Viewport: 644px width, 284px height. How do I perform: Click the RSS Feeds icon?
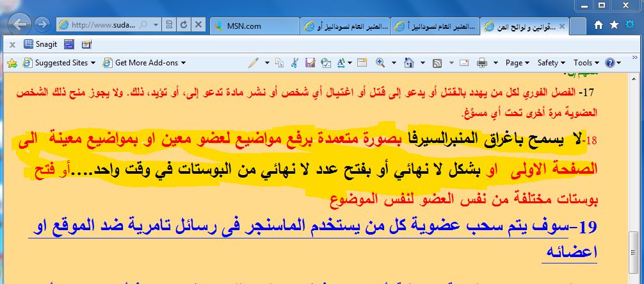coord(437,63)
